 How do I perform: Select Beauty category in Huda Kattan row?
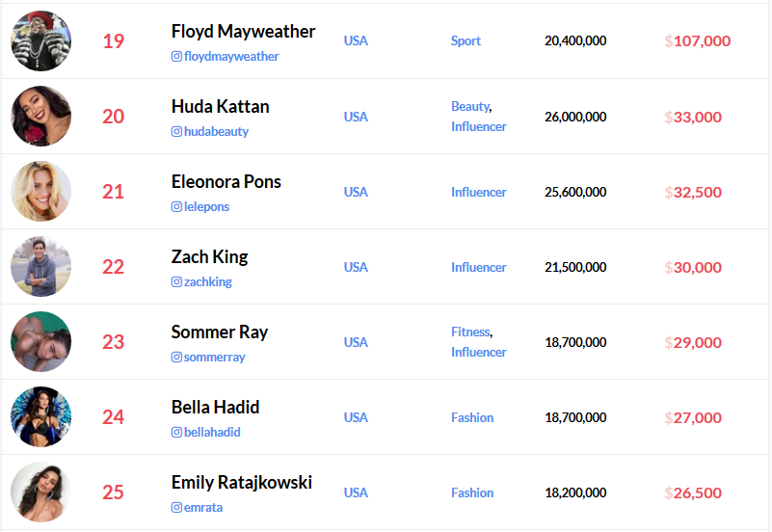(x=469, y=106)
